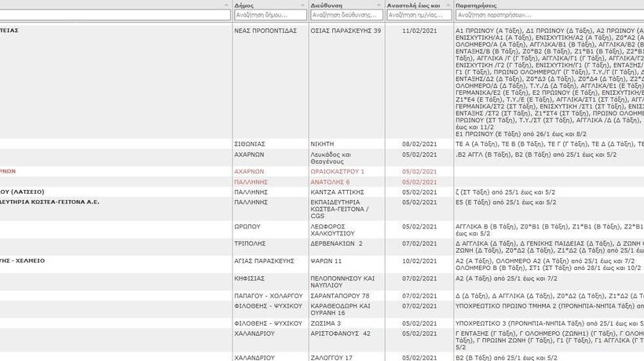The height and width of the screenshot is (361, 644).
Task: Focus the Αναζήτηση διεύθυνσης filter field
Action: pos(346,15)
